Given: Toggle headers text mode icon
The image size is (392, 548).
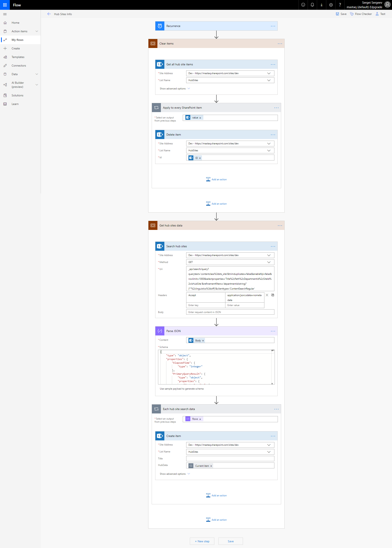Looking at the screenshot, I should point(273,295).
